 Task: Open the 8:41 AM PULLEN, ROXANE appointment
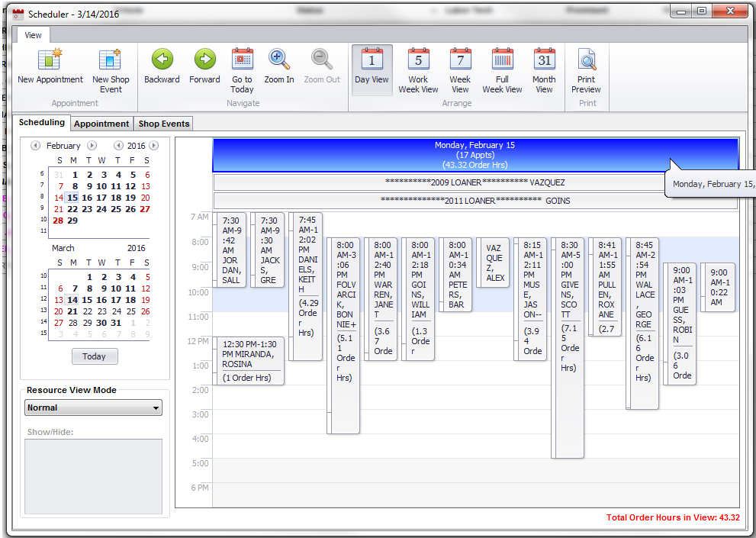605,287
